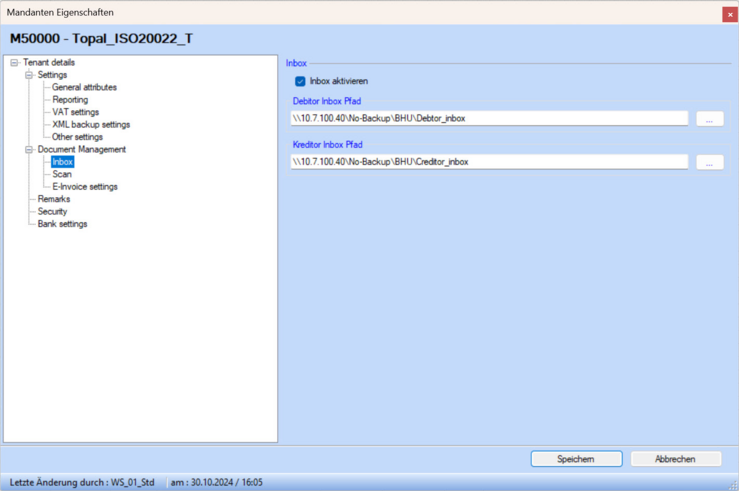The image size is (739, 491).
Task: Open the Security section
Action: tap(53, 211)
